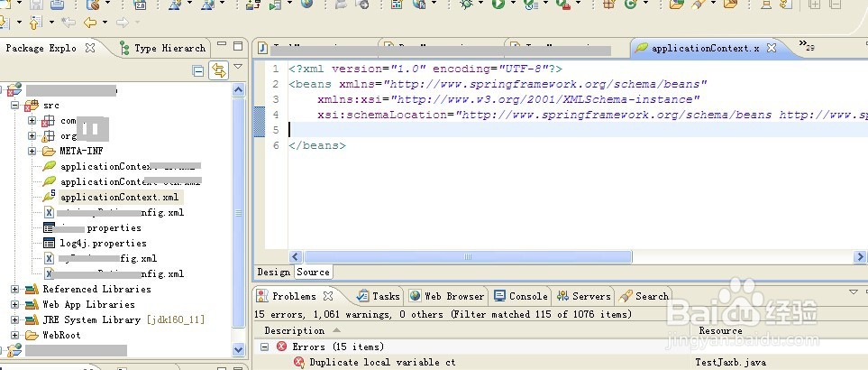Expand JRE System Library node
The height and width of the screenshot is (370, 868).
(x=15, y=320)
